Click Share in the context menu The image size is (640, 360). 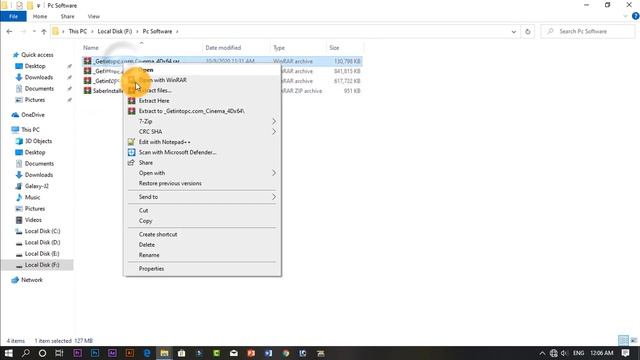[x=146, y=162]
